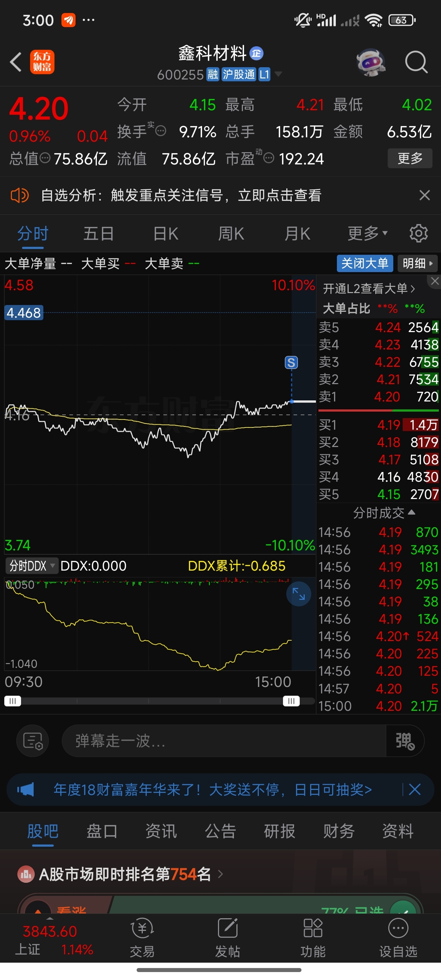
Task: Toggle the 关闭大单 button
Action: pyautogui.click(x=364, y=263)
